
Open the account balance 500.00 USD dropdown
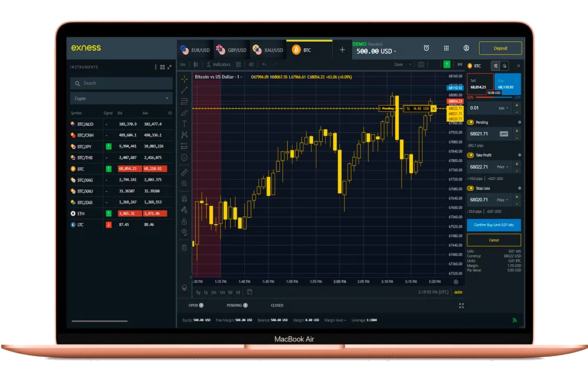pos(376,52)
